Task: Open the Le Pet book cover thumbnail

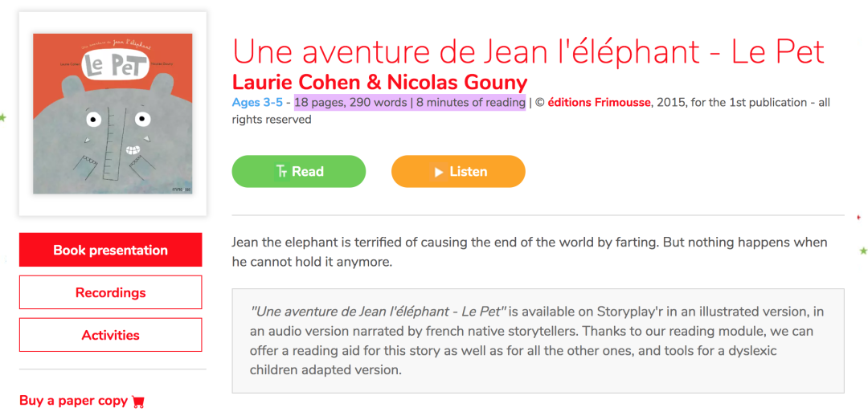Action: pos(113,113)
